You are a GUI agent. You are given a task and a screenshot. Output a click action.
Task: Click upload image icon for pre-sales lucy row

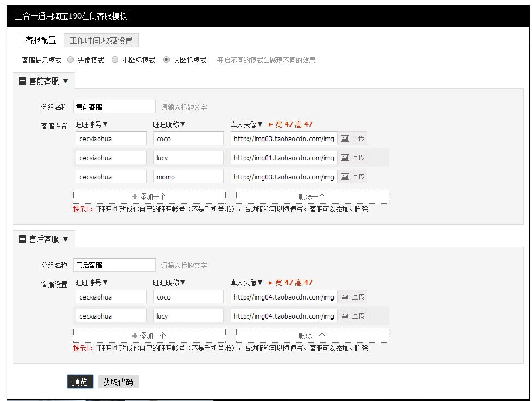(345, 158)
